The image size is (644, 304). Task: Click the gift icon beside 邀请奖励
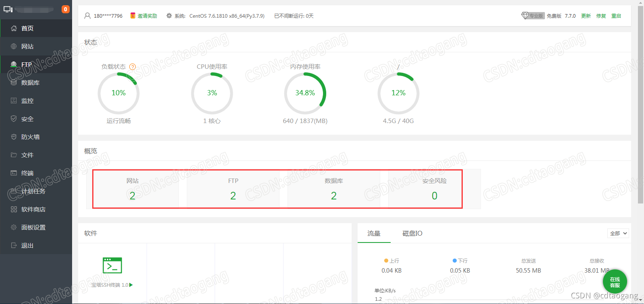133,16
